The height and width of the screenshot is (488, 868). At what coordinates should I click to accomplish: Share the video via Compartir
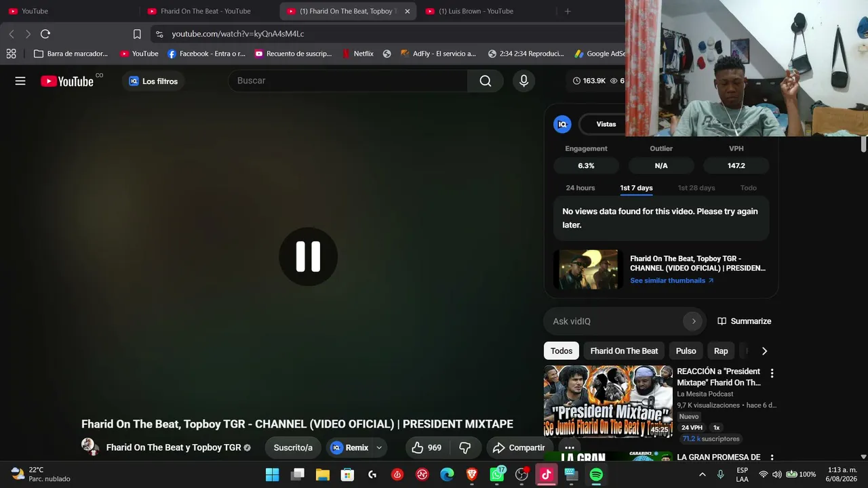pos(519,447)
